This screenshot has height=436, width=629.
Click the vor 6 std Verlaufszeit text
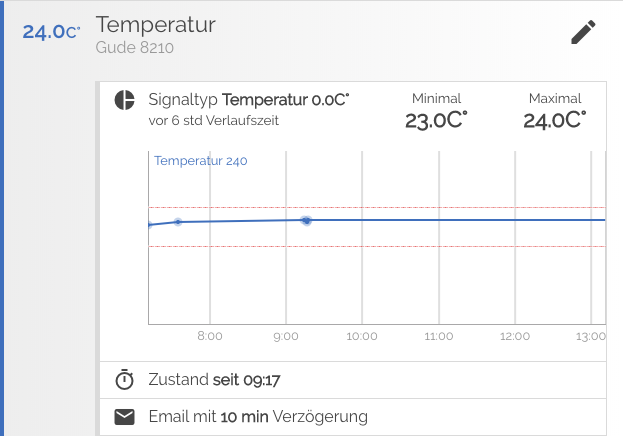tap(212, 120)
